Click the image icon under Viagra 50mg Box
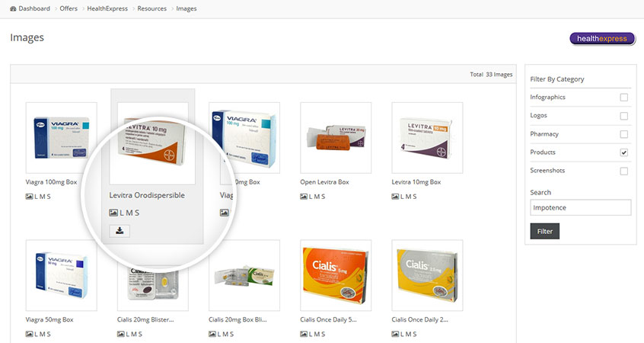644x343 pixels. 29,334
